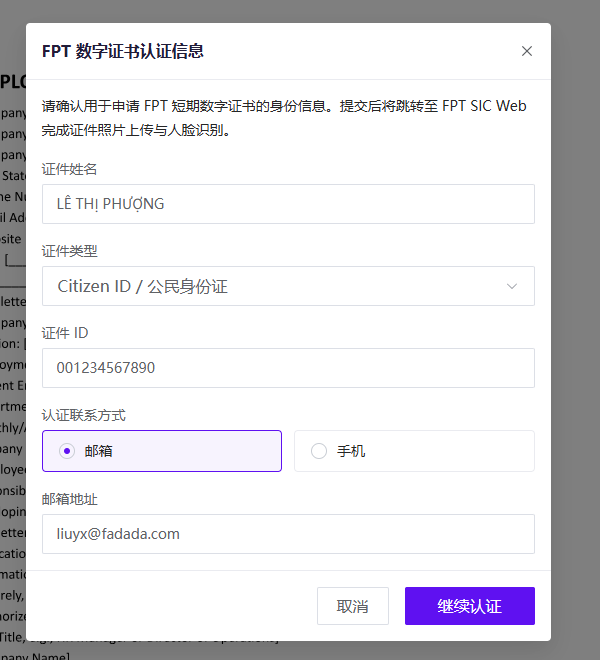Click the 邮箱地址 field label
Image resolution: width=600 pixels, height=660 pixels.
pyautogui.click(x=69, y=499)
